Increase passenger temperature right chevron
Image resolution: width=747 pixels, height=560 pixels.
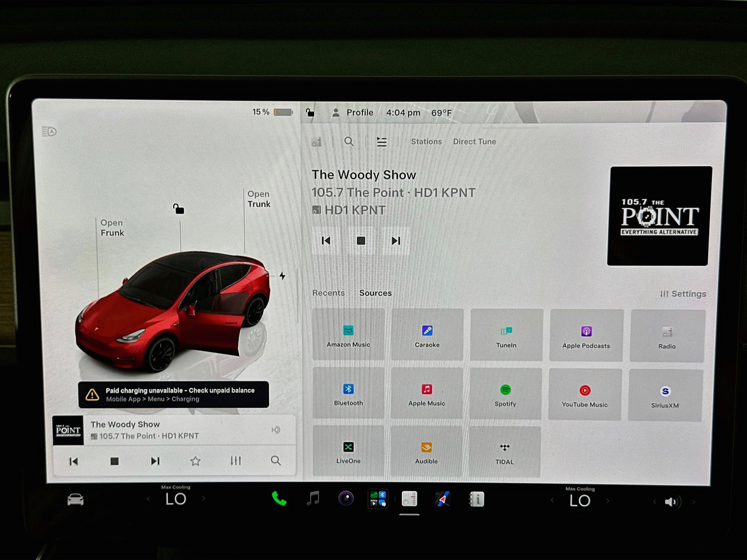click(x=608, y=501)
